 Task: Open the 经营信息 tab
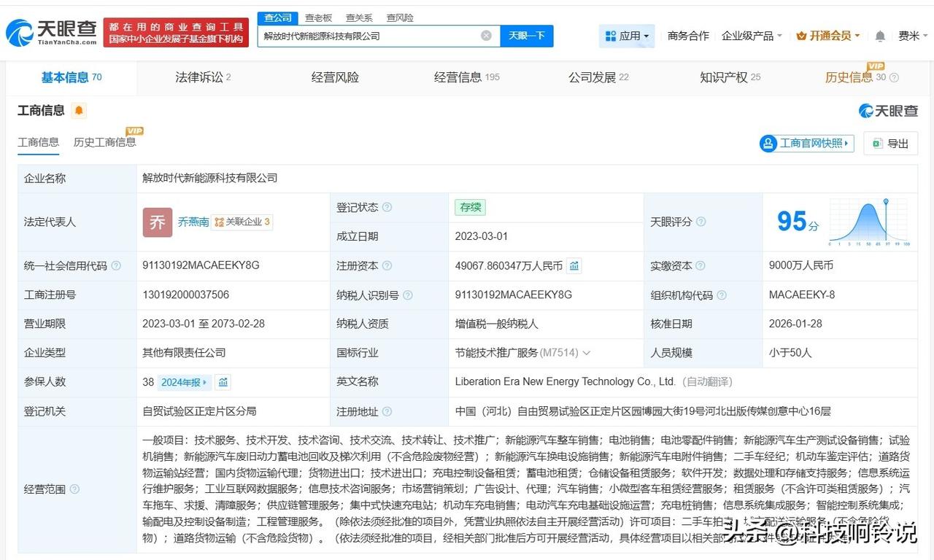click(467, 77)
